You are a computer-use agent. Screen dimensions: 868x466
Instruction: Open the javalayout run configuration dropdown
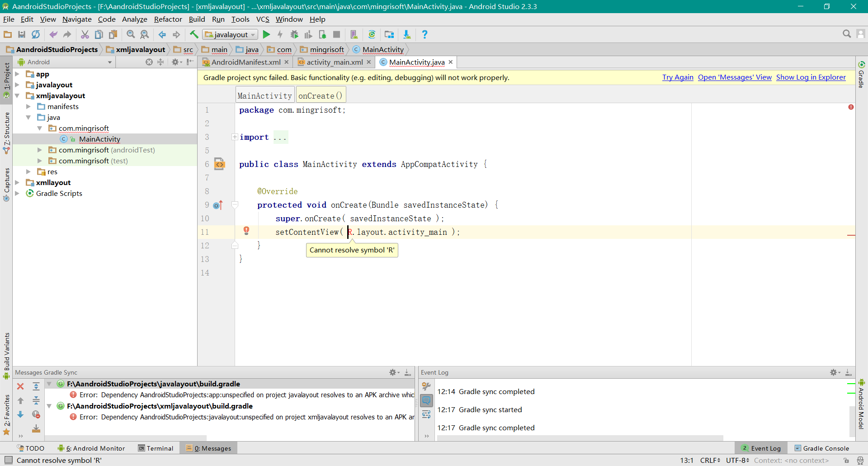[231, 34]
